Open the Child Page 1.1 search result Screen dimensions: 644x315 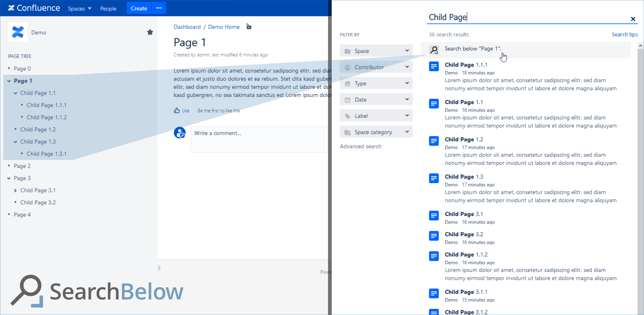point(464,102)
